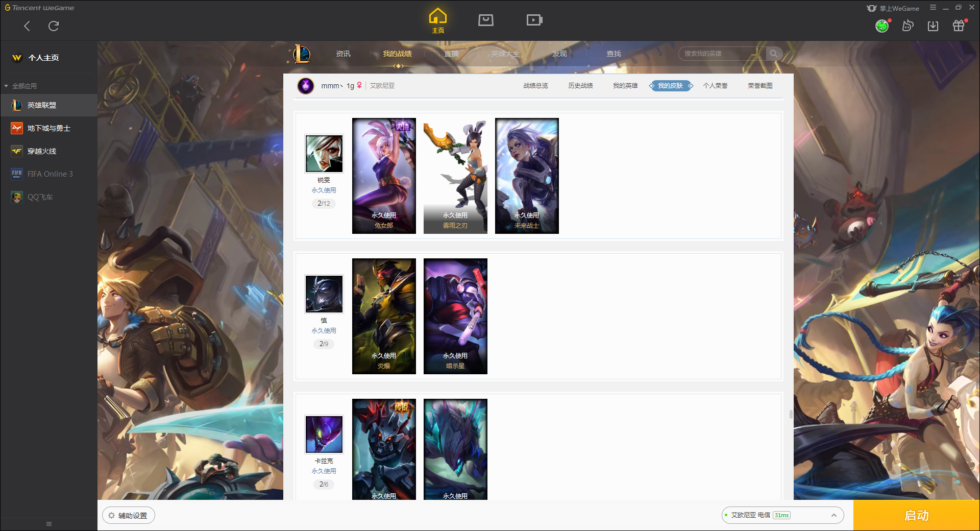Select FIFA Online 3 in the sidebar
The width and height of the screenshot is (980, 531).
tap(48, 174)
